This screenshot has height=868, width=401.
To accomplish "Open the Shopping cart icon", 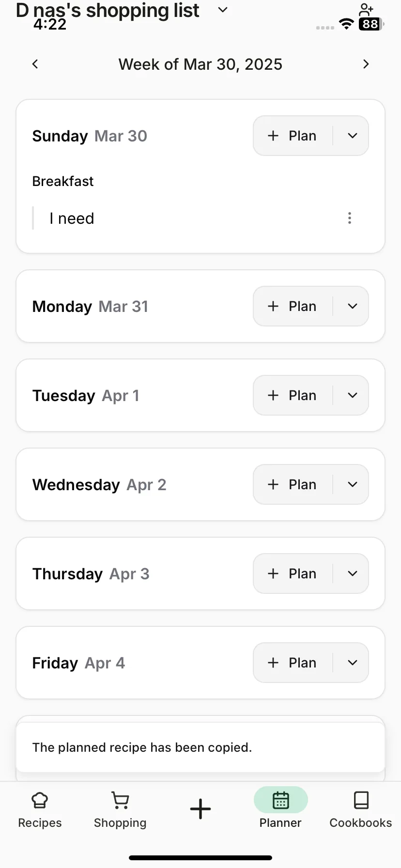I will pos(120,800).
